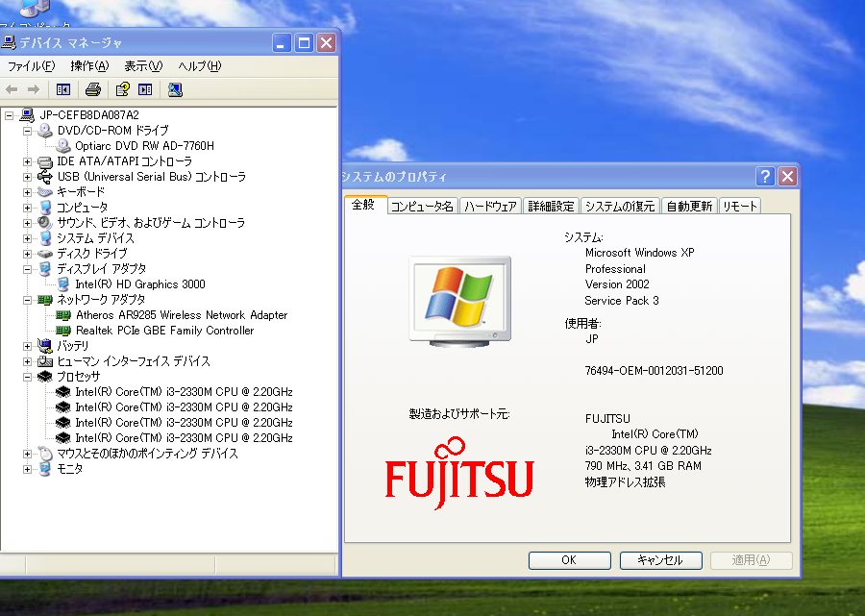Expand the IDE ATA/ATAPI コントローラ node

pos(27,161)
